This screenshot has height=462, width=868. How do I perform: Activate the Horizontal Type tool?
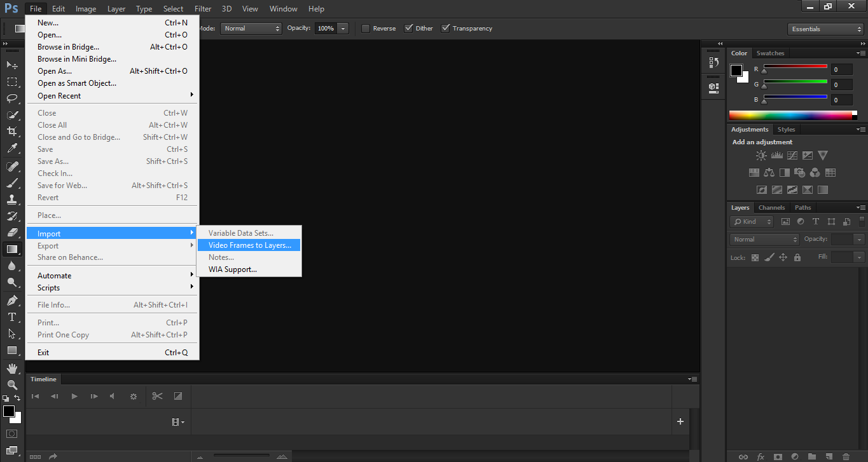12,316
